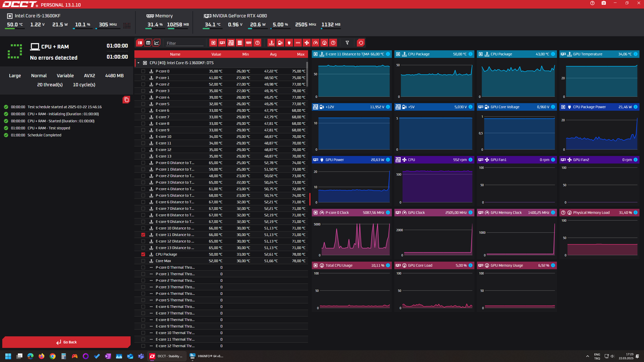Click the Go Back button
The width and height of the screenshot is (644, 362).
click(x=66, y=342)
